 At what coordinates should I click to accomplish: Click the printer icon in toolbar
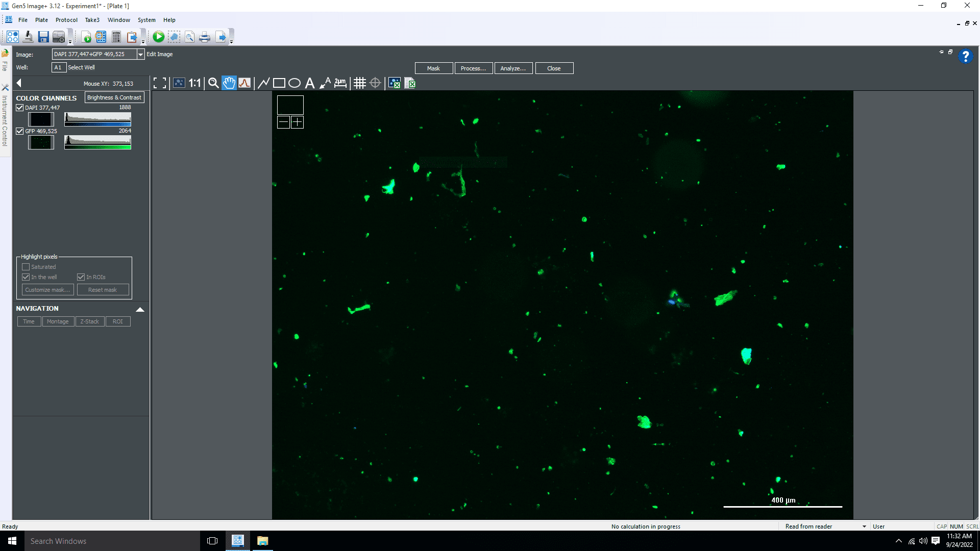click(x=205, y=37)
